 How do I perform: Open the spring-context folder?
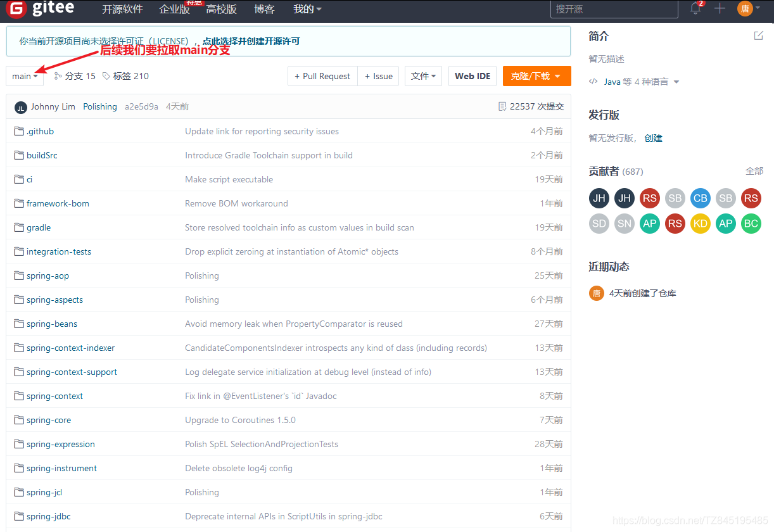(x=54, y=396)
